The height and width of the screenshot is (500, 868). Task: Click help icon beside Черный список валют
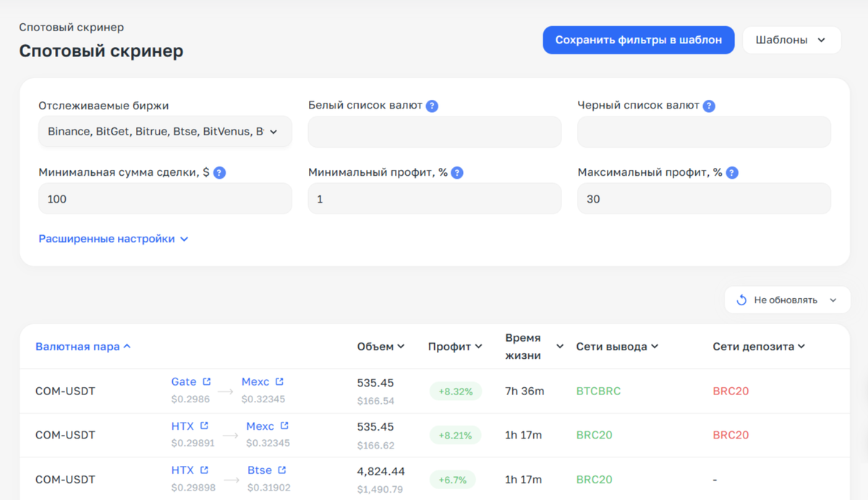(x=709, y=106)
